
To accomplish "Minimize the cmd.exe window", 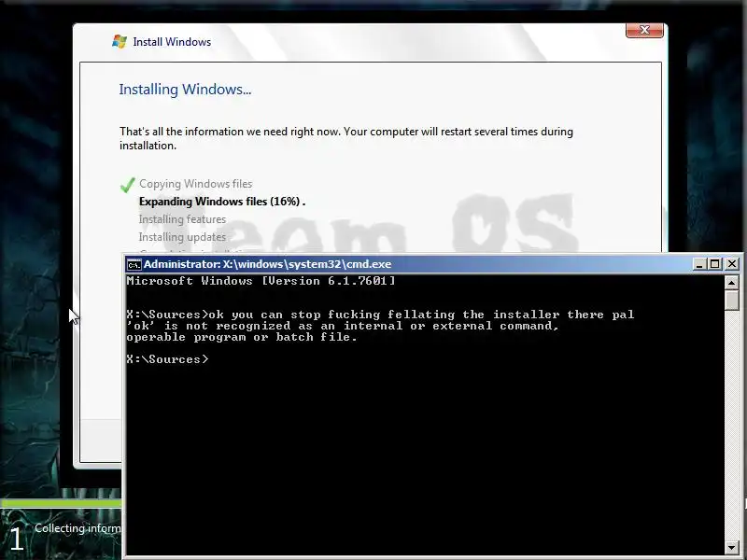I will coord(698,264).
